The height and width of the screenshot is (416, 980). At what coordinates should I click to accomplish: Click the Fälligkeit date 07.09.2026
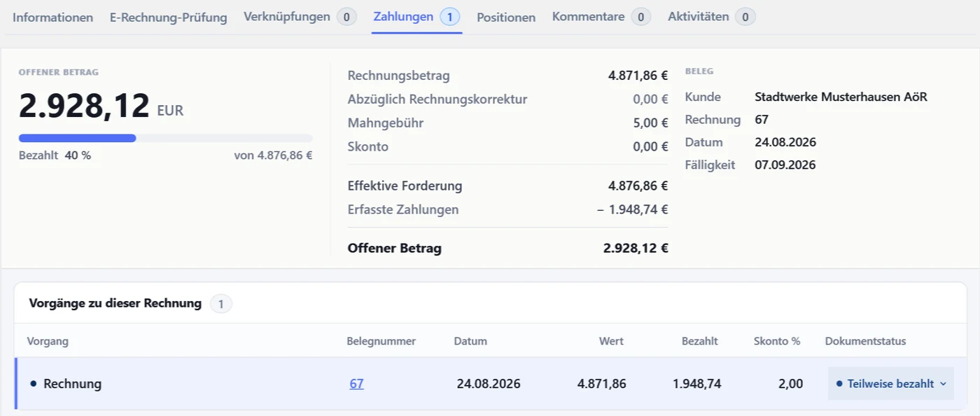[785, 165]
